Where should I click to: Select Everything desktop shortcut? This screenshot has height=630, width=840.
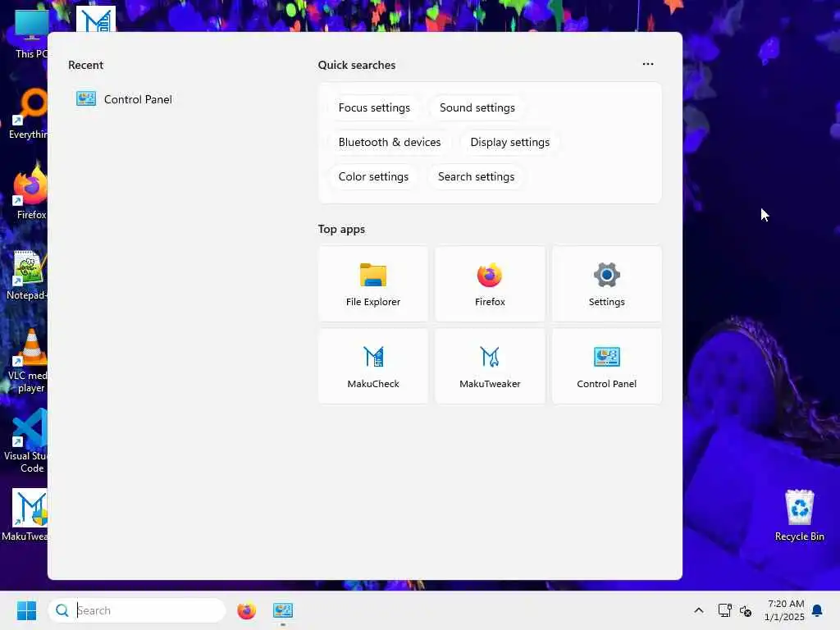pos(28,113)
